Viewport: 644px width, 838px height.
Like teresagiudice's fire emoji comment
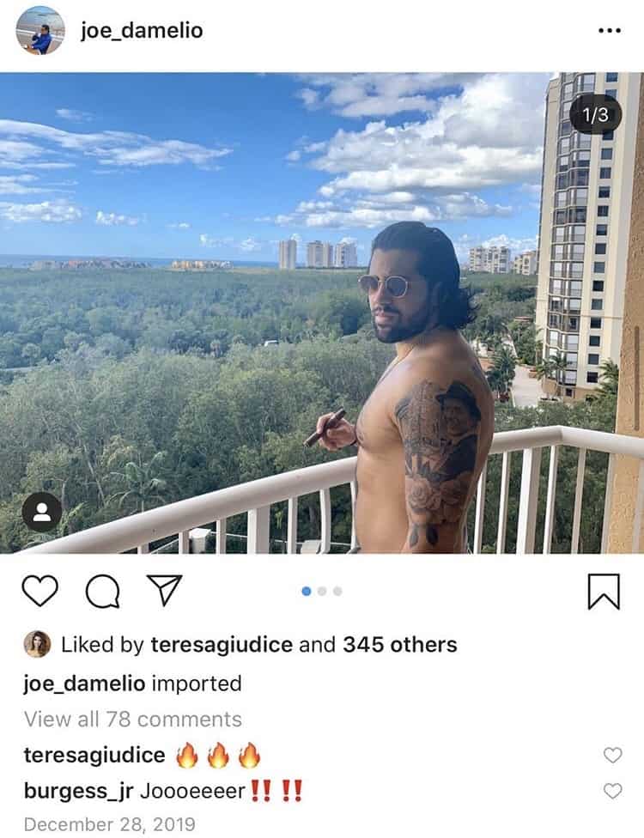click(x=612, y=755)
